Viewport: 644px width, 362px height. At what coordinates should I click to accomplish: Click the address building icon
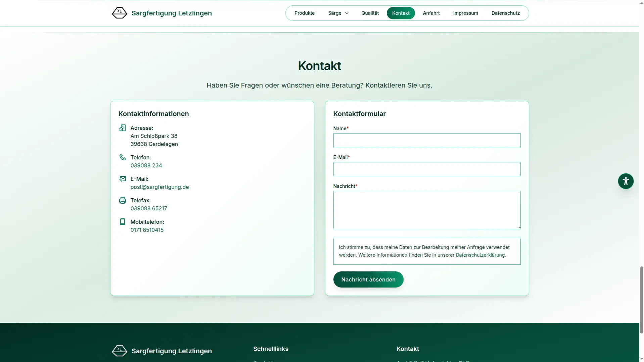tap(123, 128)
